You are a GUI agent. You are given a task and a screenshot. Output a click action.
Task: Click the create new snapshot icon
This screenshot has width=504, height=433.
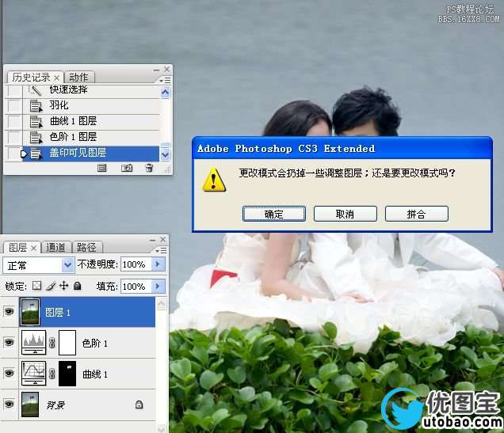(127, 168)
